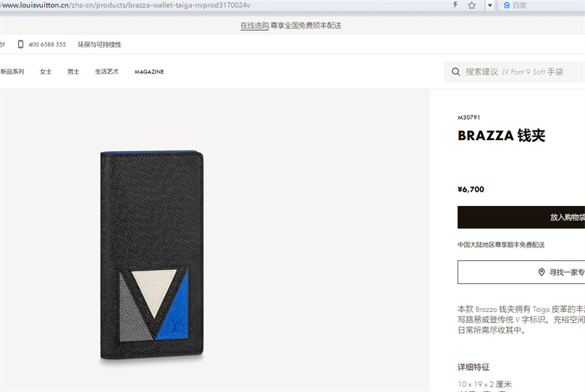The image size is (585, 392).
Task: Click the Baidu paw search icon
Action: pyautogui.click(x=506, y=5)
